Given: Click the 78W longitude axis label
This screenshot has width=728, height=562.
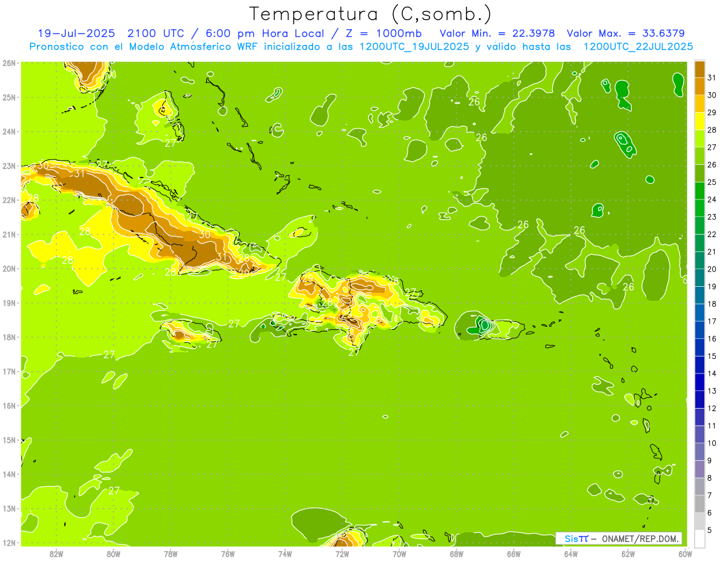Looking at the screenshot, I should click(170, 554).
